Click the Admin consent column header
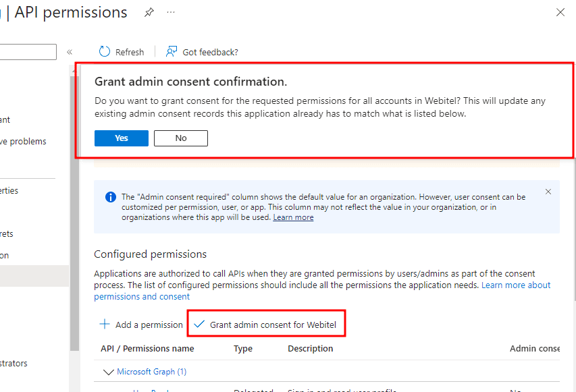Viewport: 576px width, 392px height. click(535, 349)
